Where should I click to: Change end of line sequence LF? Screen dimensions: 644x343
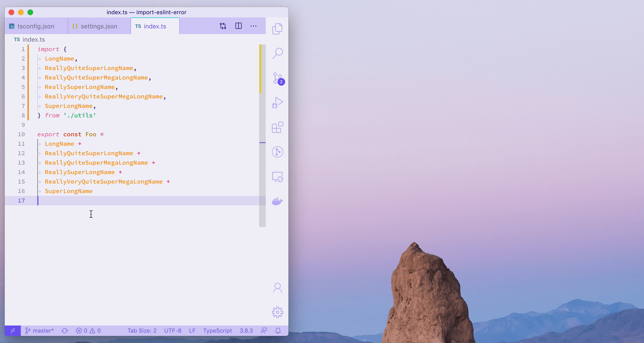tap(192, 330)
